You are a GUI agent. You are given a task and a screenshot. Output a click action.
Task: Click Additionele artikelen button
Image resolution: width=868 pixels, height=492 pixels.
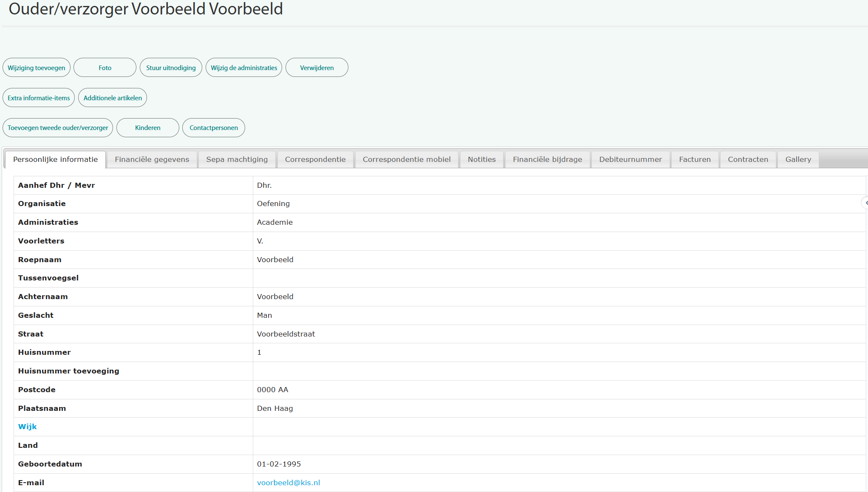[113, 98]
